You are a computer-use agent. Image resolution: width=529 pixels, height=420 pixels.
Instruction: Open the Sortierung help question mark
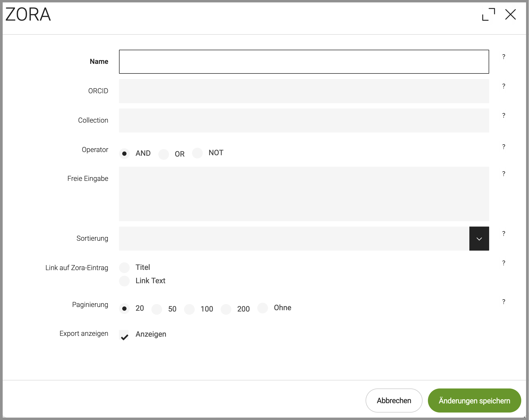[504, 234]
